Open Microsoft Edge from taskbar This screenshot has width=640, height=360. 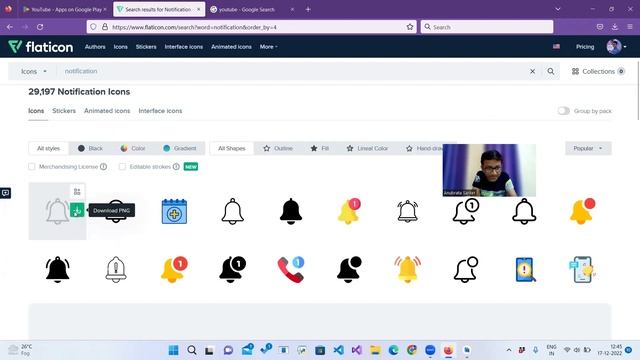[x=393, y=350]
